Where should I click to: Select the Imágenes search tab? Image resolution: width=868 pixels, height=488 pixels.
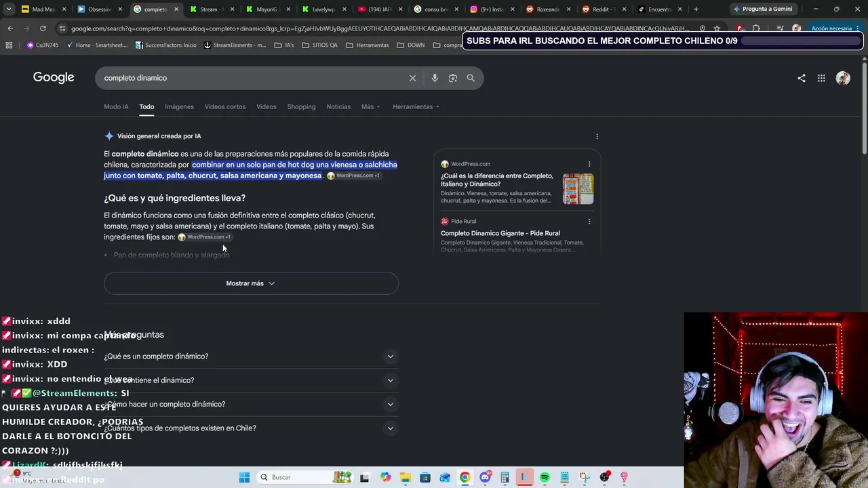(179, 106)
